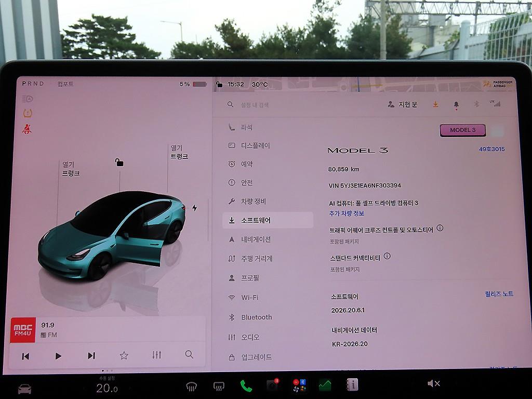Open Bluetooth settings menu item
The width and height of the screenshot is (532, 399).
coord(250,317)
